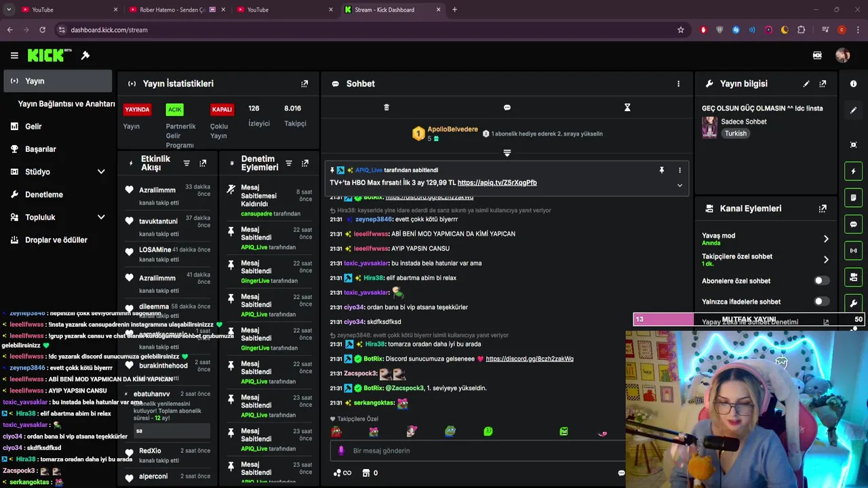Edit stream info with the pencil in Yayın bilgisi
The height and width of the screenshot is (488, 868).
[x=806, y=83]
